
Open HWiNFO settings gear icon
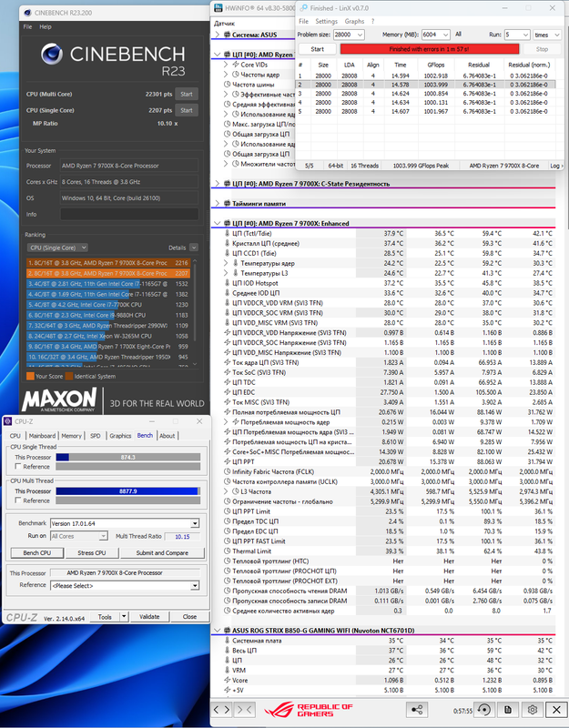coord(533,710)
